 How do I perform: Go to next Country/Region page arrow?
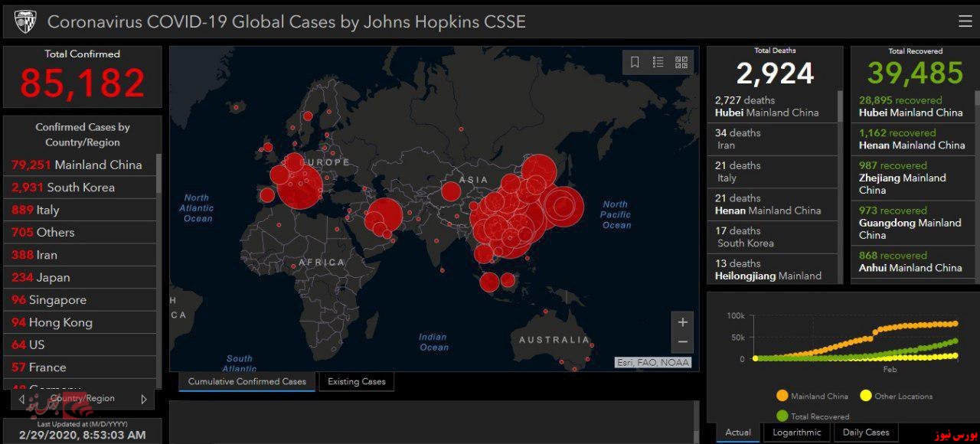(143, 399)
